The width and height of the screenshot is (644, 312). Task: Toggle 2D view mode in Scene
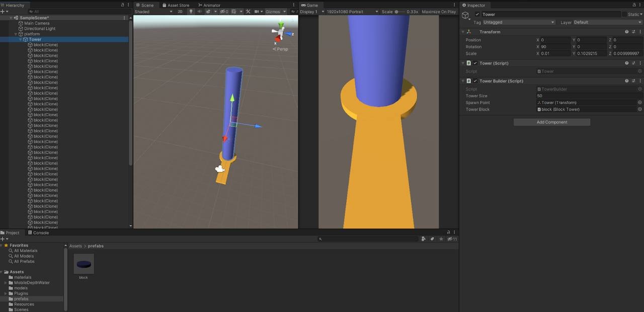pyautogui.click(x=180, y=12)
